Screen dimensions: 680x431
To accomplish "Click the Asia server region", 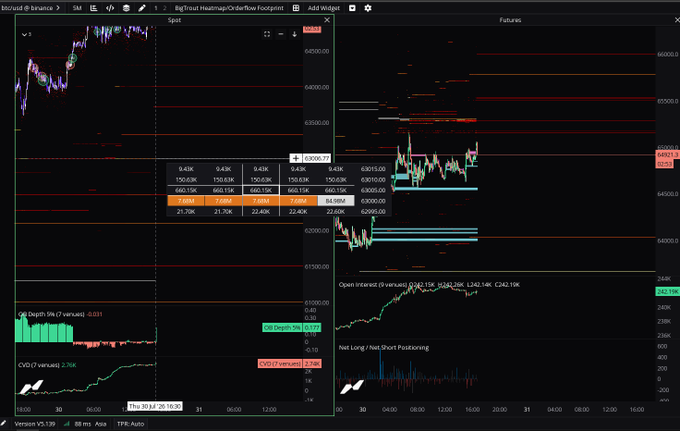I will click(101, 424).
